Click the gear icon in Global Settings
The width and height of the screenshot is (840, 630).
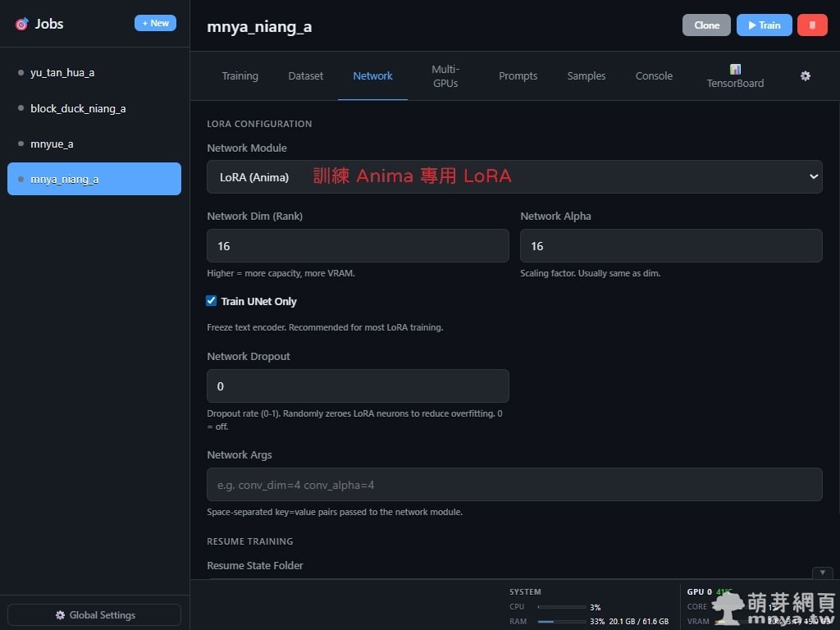coord(60,615)
